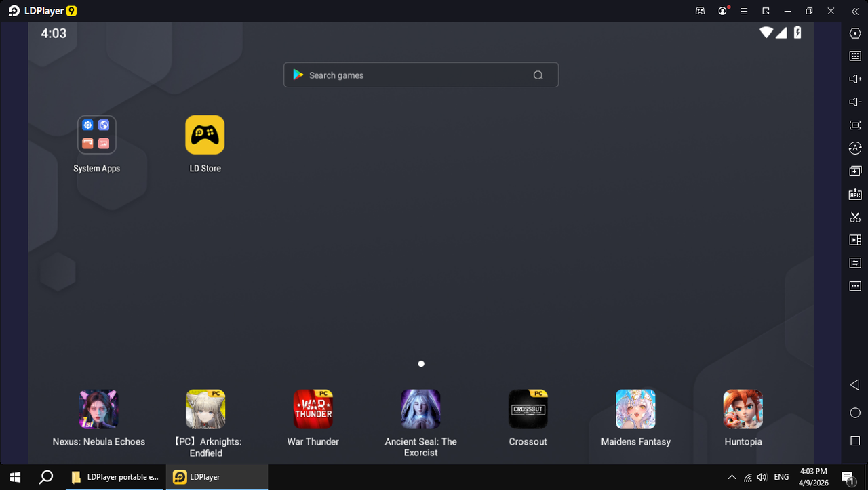Open the Windows notification center
868x490 pixels.
pyautogui.click(x=848, y=477)
